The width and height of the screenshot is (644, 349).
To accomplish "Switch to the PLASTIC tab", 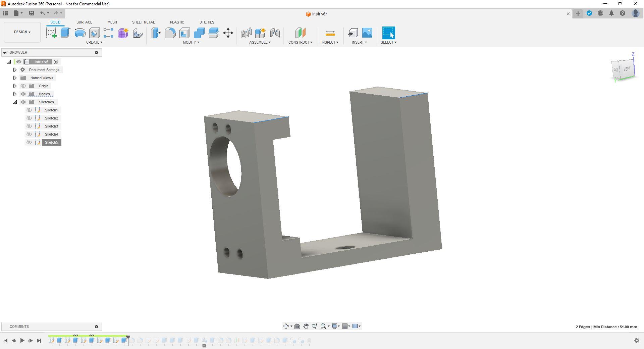I will click(x=177, y=22).
